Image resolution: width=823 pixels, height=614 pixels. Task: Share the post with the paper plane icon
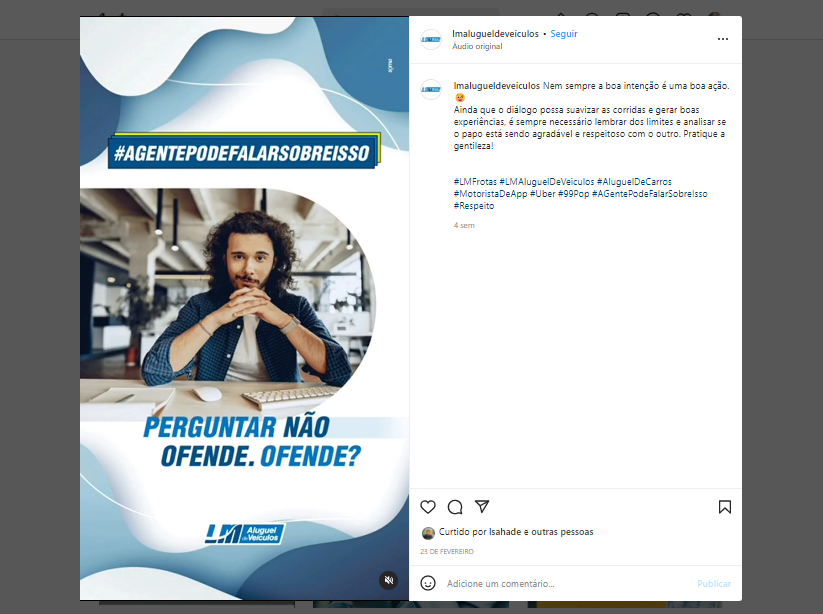[482, 506]
